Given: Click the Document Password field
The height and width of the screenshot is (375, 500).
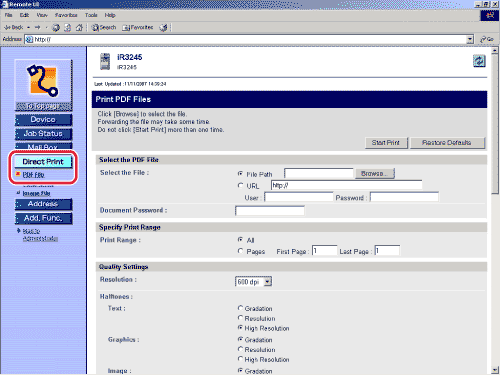Looking at the screenshot, I should [x=270, y=211].
